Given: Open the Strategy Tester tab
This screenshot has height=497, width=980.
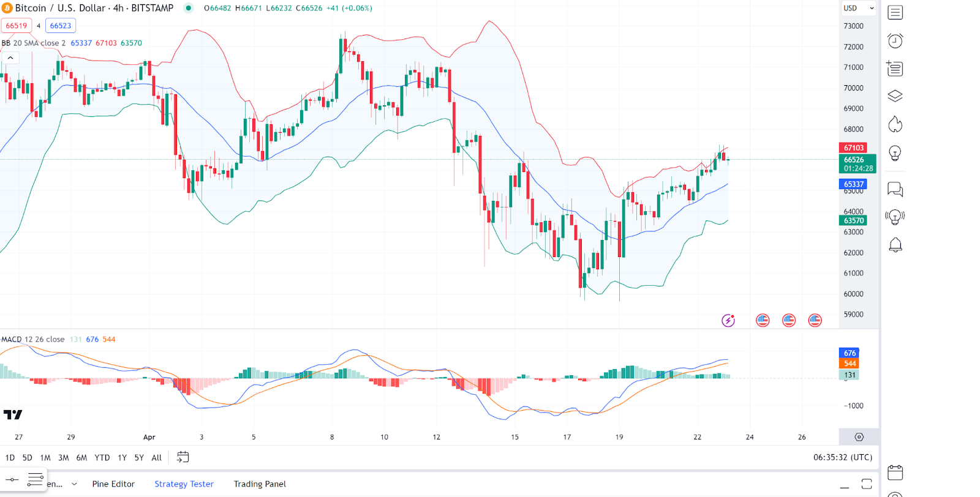Looking at the screenshot, I should pos(184,484).
